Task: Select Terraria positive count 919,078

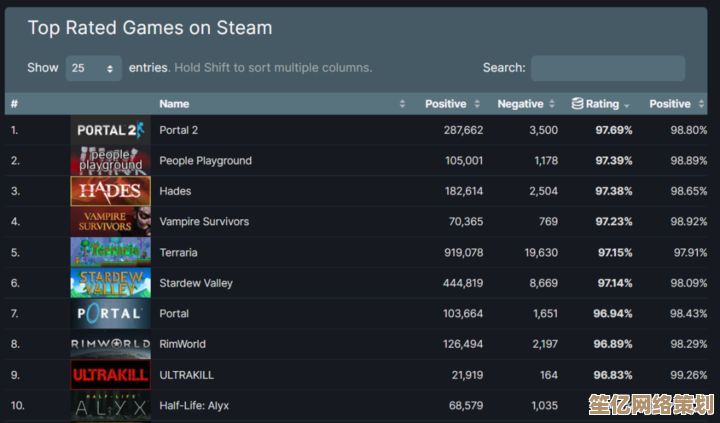Action: 463,253
